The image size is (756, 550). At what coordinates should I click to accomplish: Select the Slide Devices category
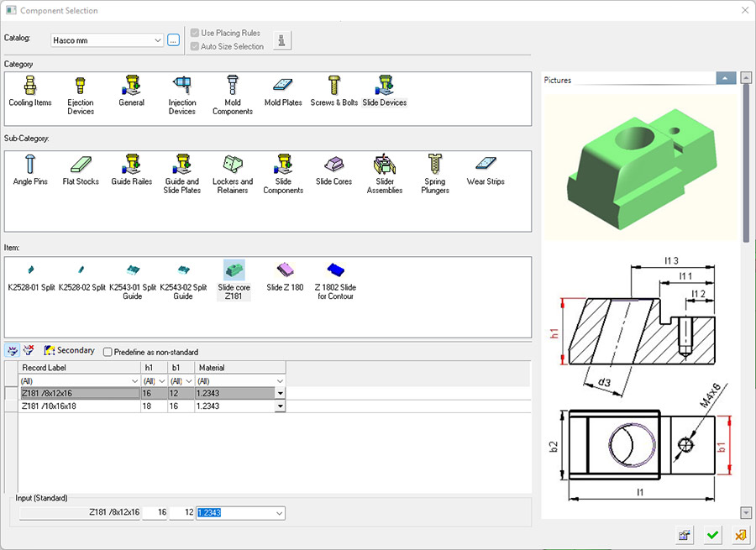coord(384,92)
